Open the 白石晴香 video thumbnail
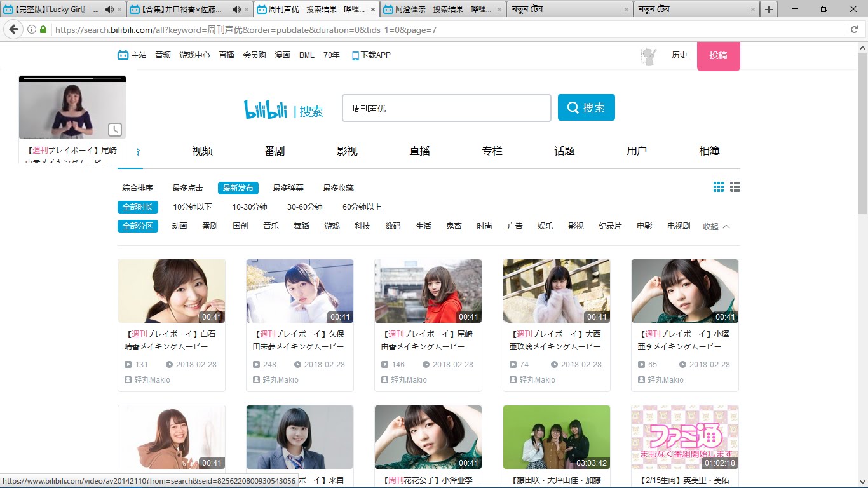 pyautogui.click(x=172, y=291)
